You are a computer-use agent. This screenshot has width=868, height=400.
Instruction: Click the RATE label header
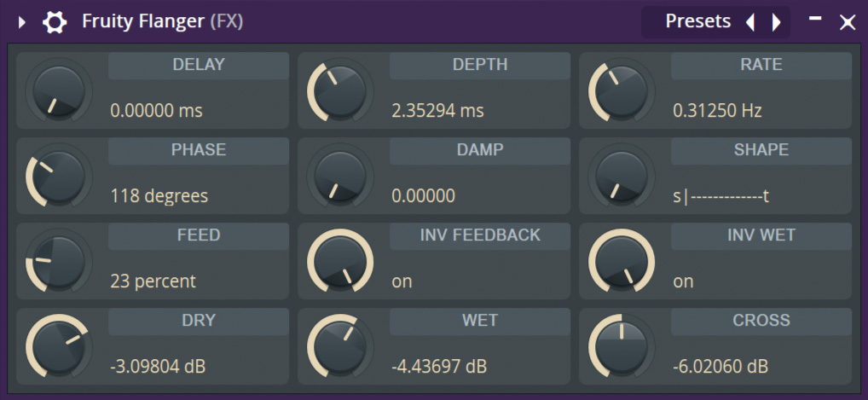coord(761,66)
